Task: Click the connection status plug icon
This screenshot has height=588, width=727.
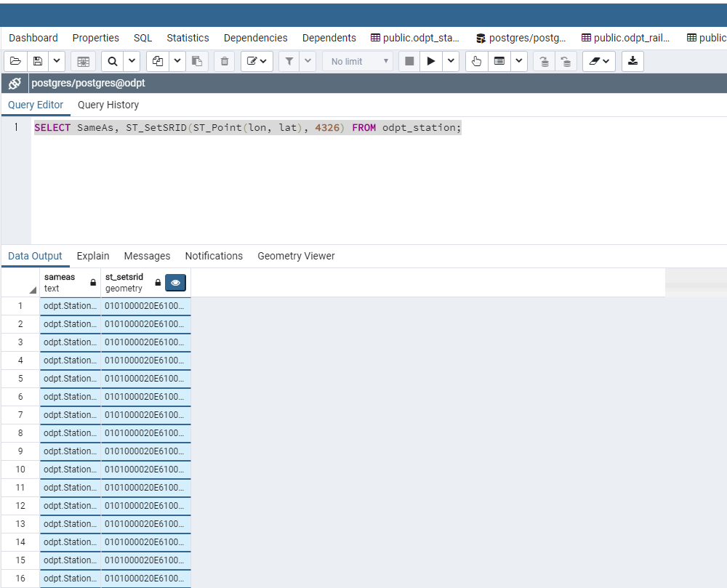Action: (15, 83)
